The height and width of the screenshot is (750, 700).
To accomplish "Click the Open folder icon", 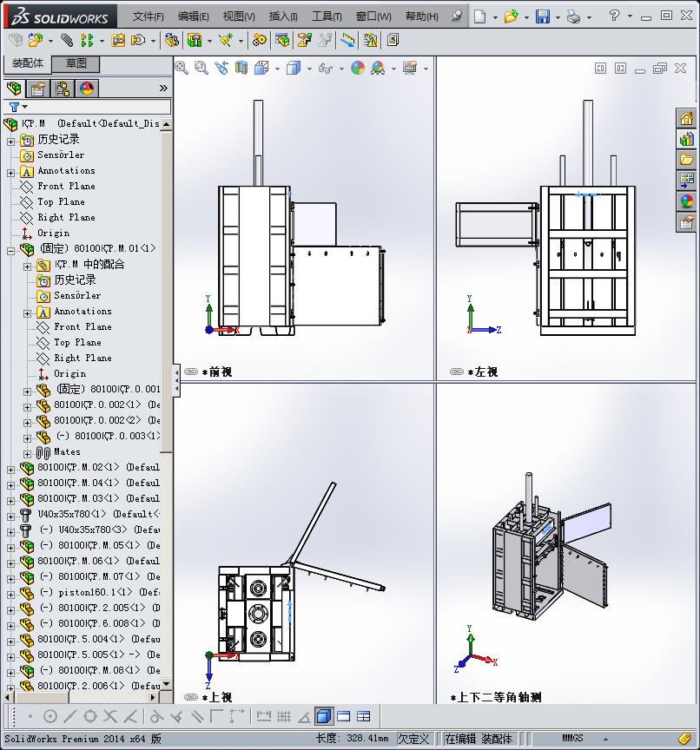I will [x=511, y=16].
